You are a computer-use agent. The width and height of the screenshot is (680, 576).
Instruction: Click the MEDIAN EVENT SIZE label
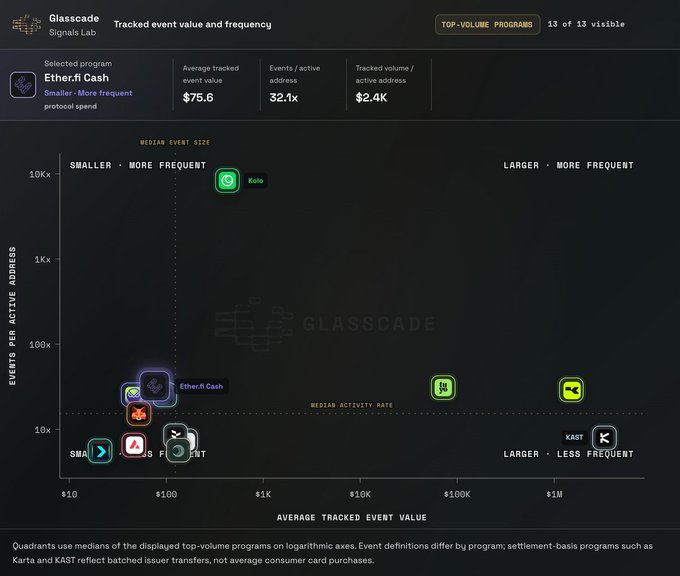pos(175,142)
